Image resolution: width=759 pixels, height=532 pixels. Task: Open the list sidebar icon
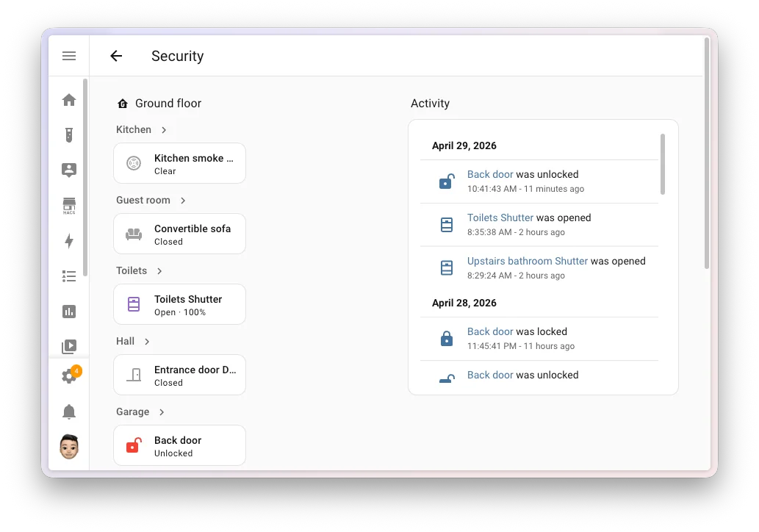69,276
